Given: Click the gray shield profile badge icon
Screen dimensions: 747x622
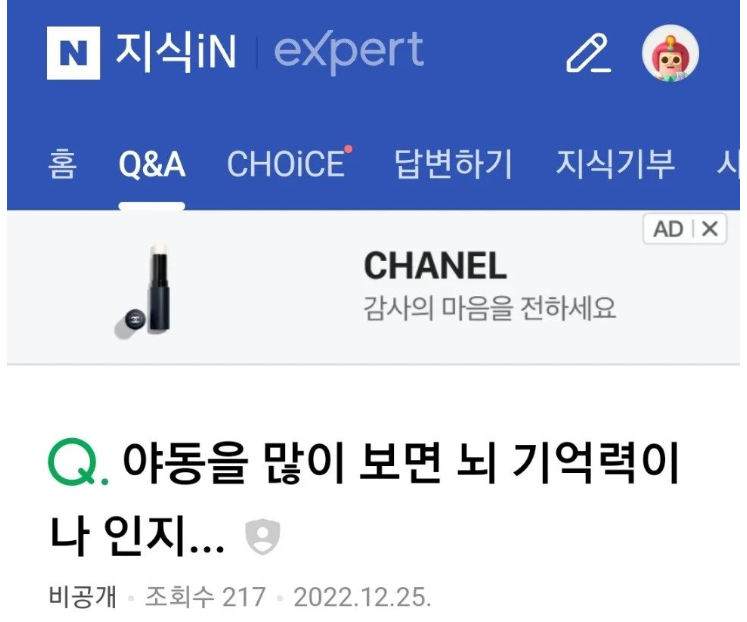Looking at the screenshot, I should click(262, 537).
